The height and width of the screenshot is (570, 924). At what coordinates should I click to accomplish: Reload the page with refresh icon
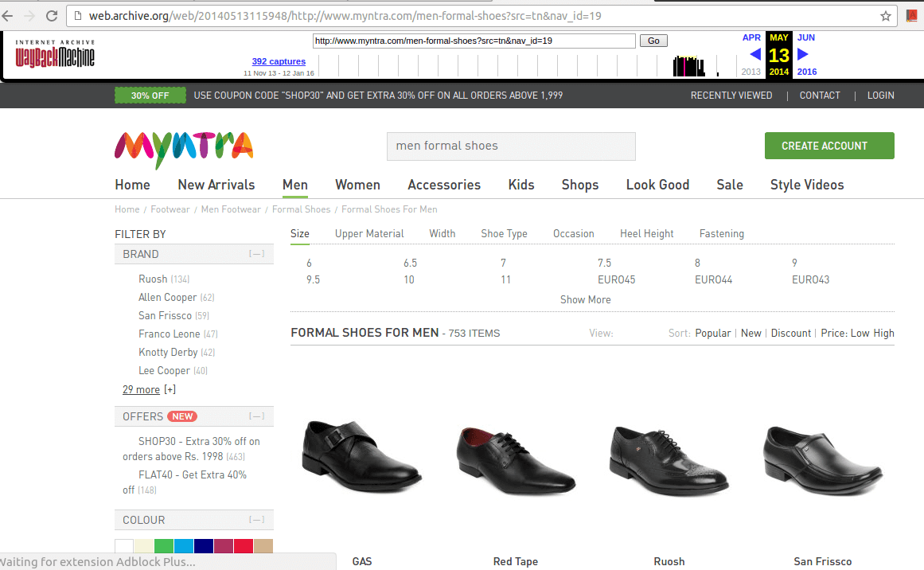[x=52, y=16]
